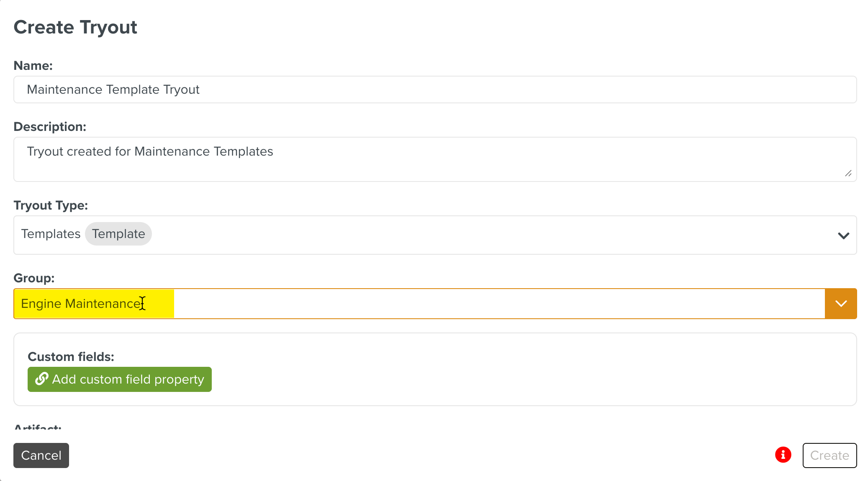Image resolution: width=868 pixels, height=481 pixels.
Task: Click the Description box resize handle
Action: 848,173
